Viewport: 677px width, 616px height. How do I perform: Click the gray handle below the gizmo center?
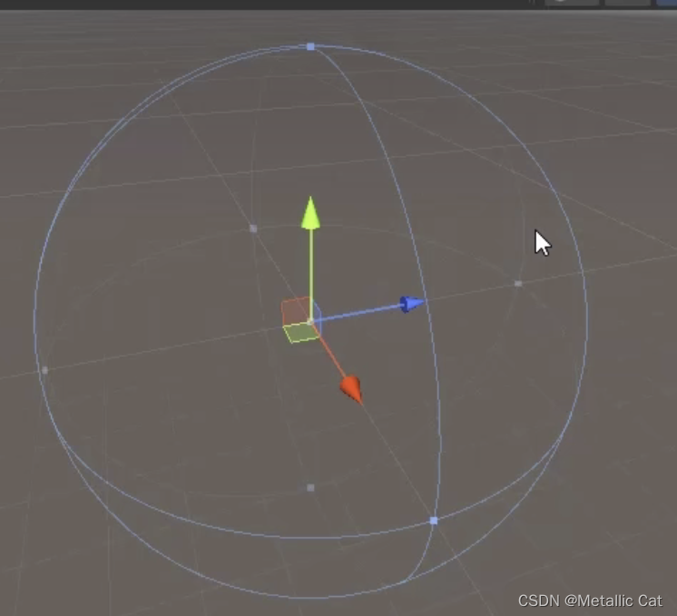pyautogui.click(x=310, y=488)
